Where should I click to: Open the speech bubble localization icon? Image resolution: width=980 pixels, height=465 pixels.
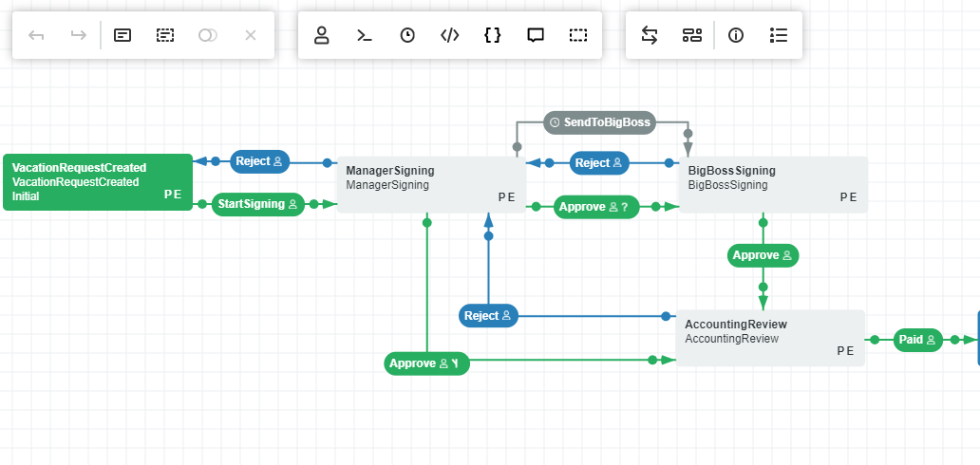536,35
